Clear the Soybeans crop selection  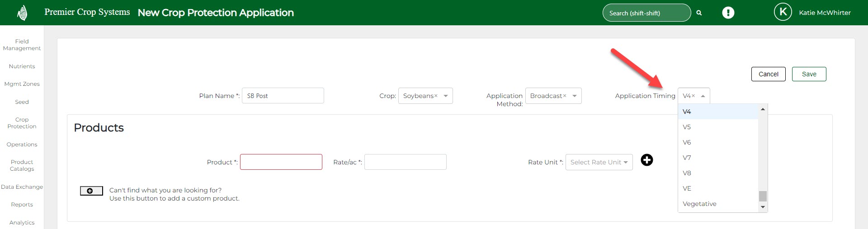(436, 96)
